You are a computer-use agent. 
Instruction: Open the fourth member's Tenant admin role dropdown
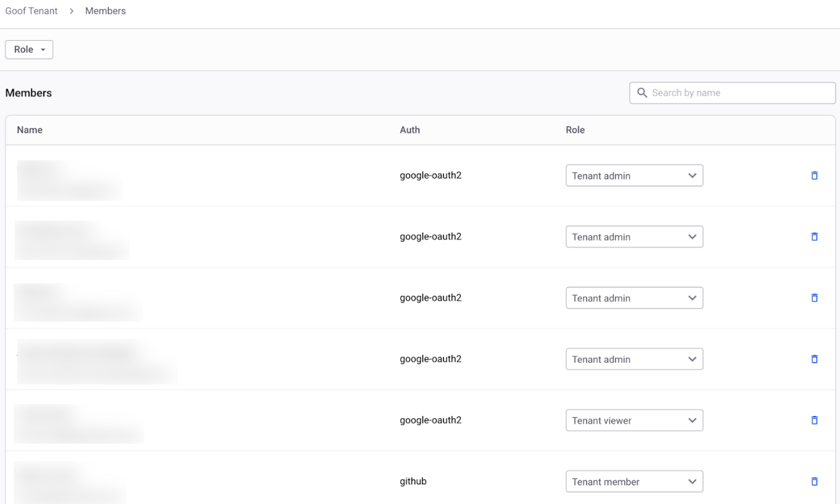[x=634, y=359]
